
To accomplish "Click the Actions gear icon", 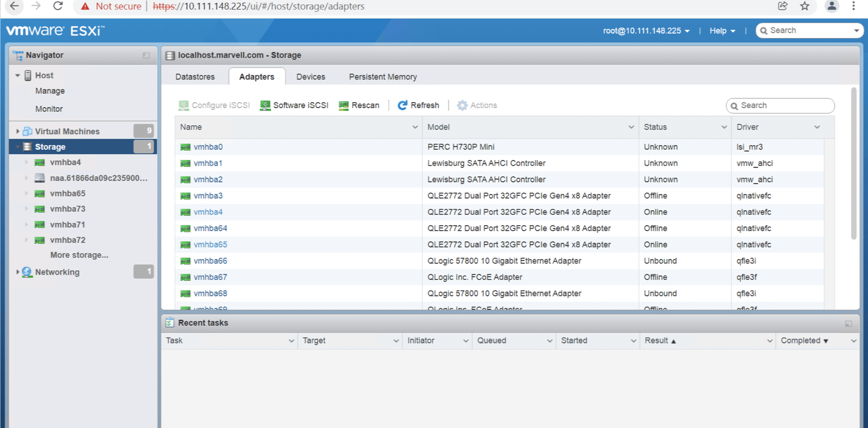I will tap(462, 105).
